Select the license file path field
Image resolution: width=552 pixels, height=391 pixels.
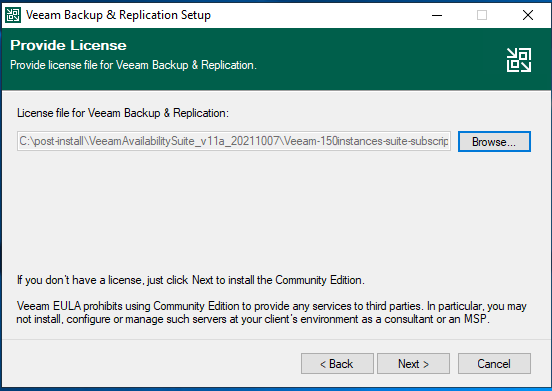234,141
